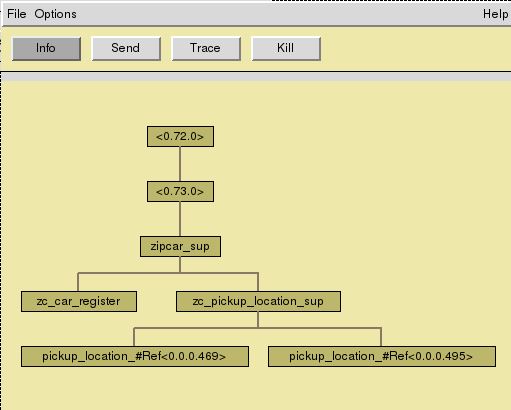
Task: Click the gray separator bar below toolbar
Action: tap(256, 77)
